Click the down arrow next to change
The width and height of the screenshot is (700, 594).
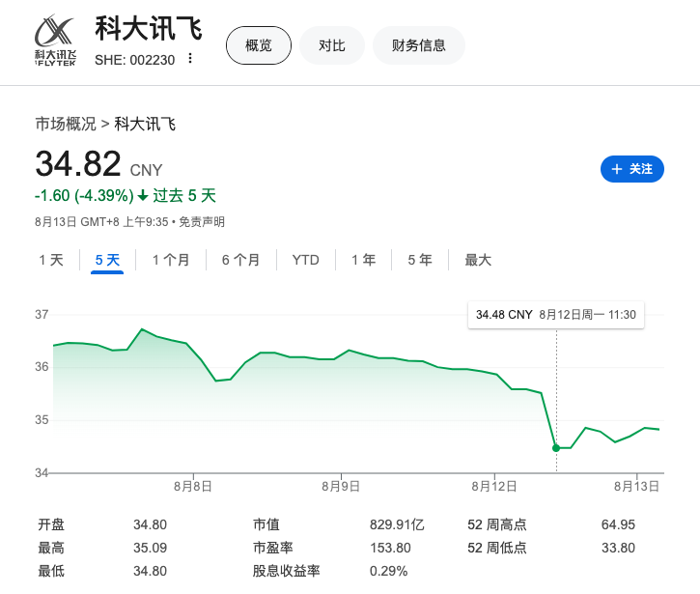click(143, 196)
